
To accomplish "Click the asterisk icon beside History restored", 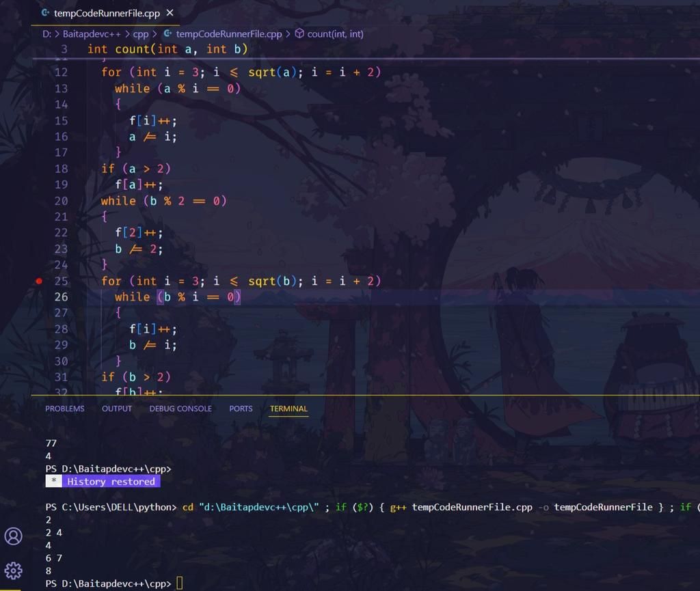I will [53, 481].
